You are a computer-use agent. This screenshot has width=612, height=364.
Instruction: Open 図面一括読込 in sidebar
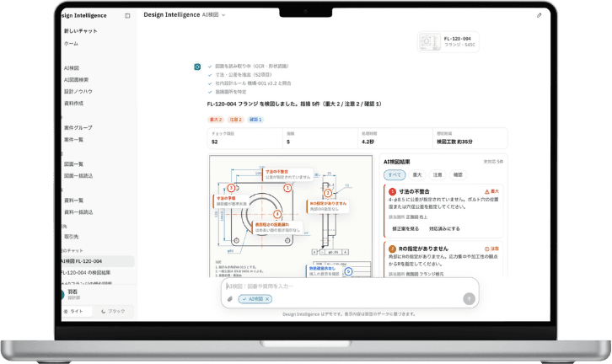(x=78, y=176)
